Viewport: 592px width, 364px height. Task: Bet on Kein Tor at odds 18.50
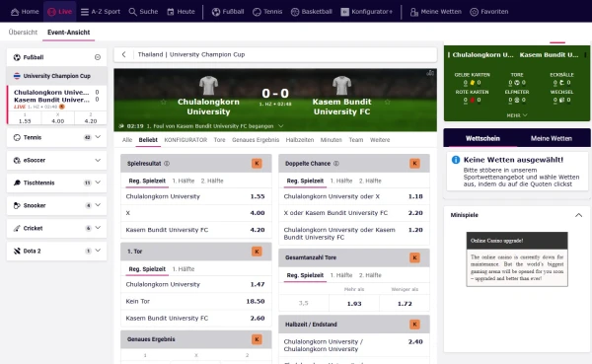196,301
